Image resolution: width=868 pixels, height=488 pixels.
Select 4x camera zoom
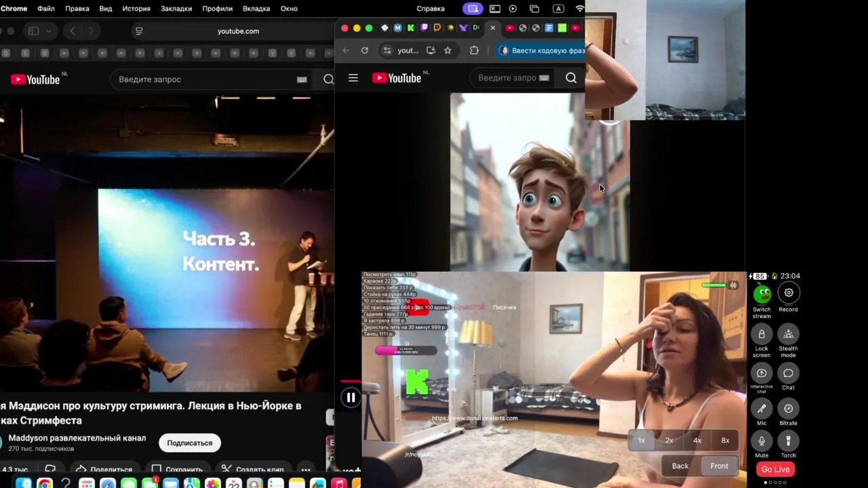coord(697,441)
